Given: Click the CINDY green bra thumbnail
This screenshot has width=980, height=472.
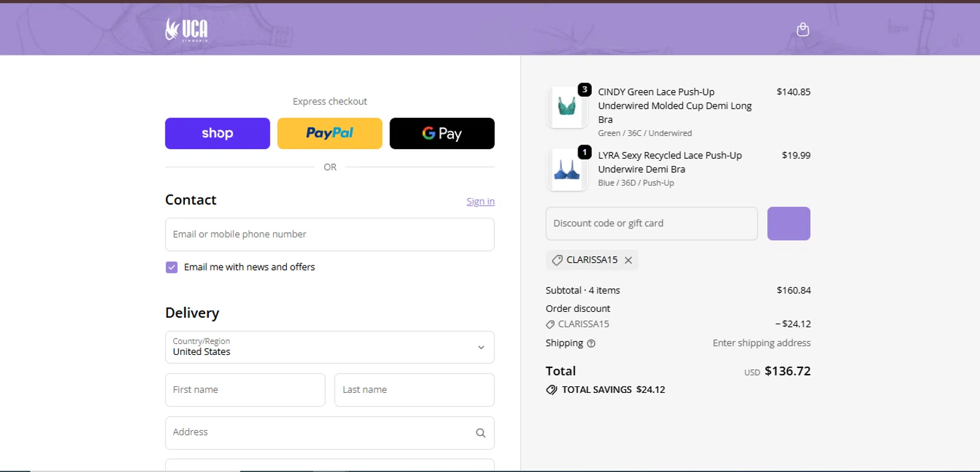Looking at the screenshot, I should click(x=567, y=107).
